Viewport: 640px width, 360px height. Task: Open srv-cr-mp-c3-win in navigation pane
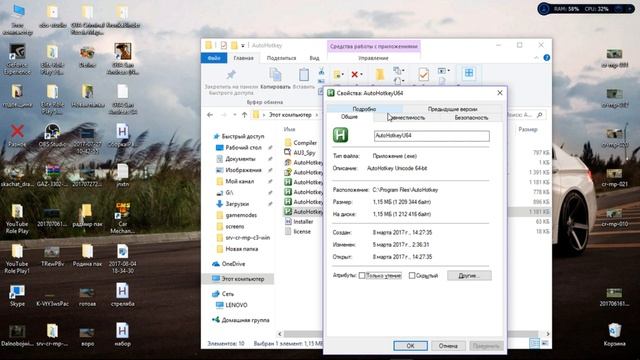click(248, 238)
